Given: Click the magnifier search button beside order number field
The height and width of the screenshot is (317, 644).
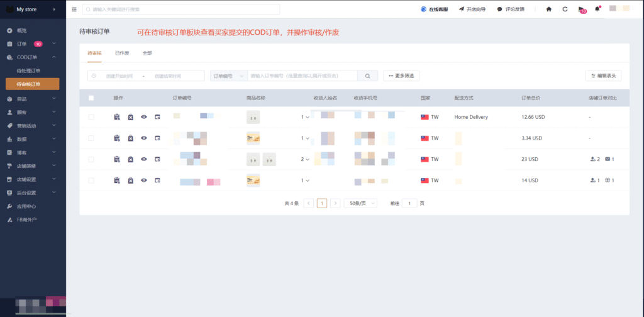Looking at the screenshot, I should tap(367, 75).
